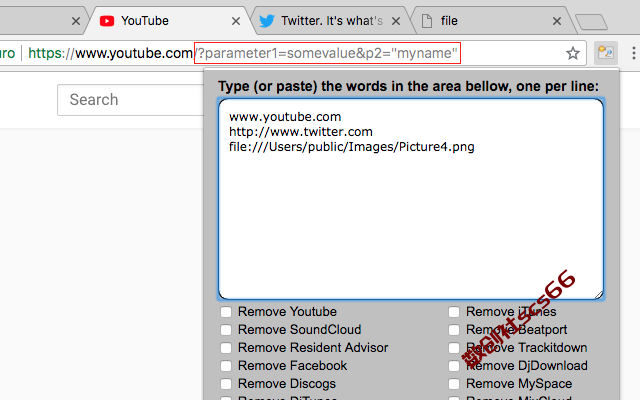
Task: Open the extension icon beside the address bar
Action: (605, 53)
